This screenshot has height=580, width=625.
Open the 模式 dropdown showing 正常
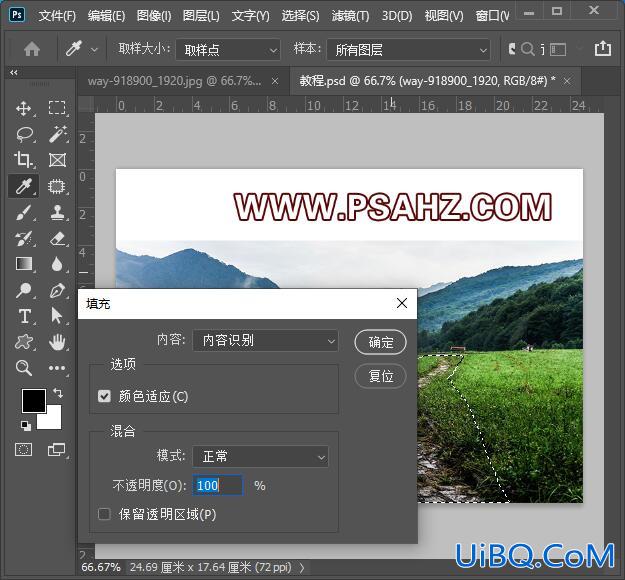click(x=261, y=456)
